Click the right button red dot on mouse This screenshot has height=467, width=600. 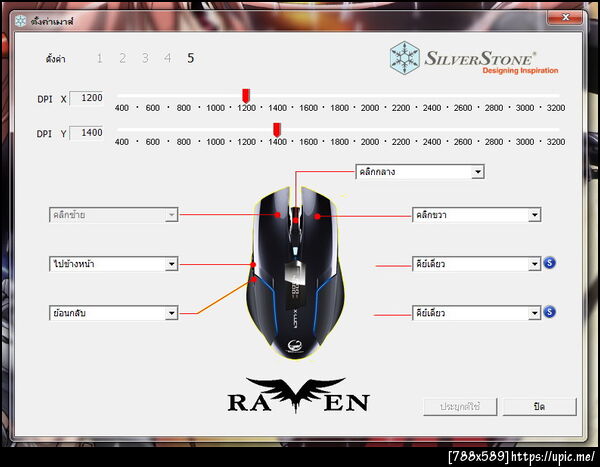pos(317,217)
